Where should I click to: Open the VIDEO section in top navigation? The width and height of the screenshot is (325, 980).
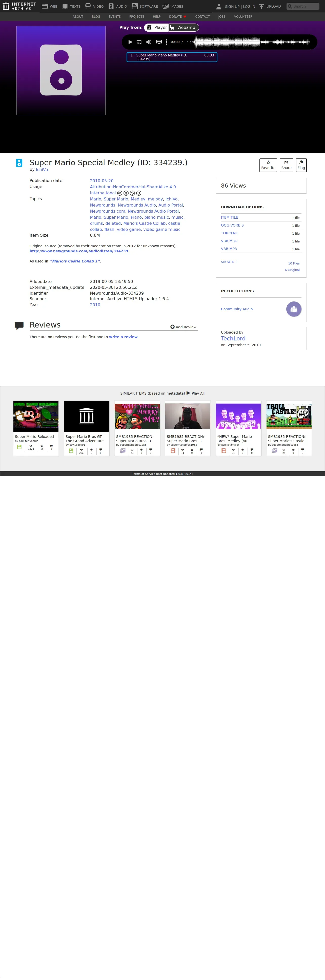point(94,7)
